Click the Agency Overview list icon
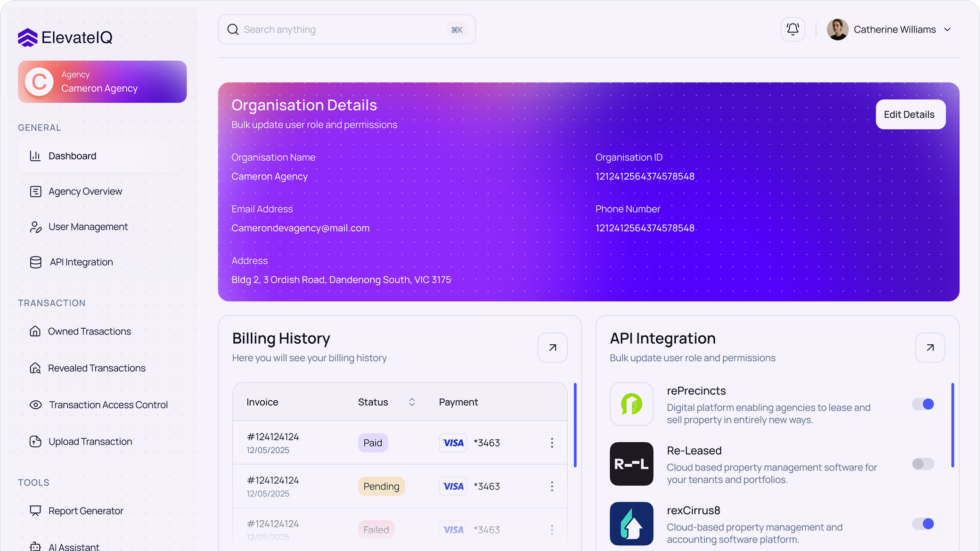Screen dimensions: 980x551 pos(35,191)
